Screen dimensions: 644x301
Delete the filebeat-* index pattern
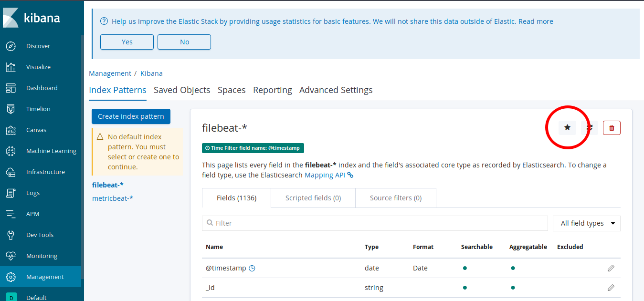(x=612, y=127)
